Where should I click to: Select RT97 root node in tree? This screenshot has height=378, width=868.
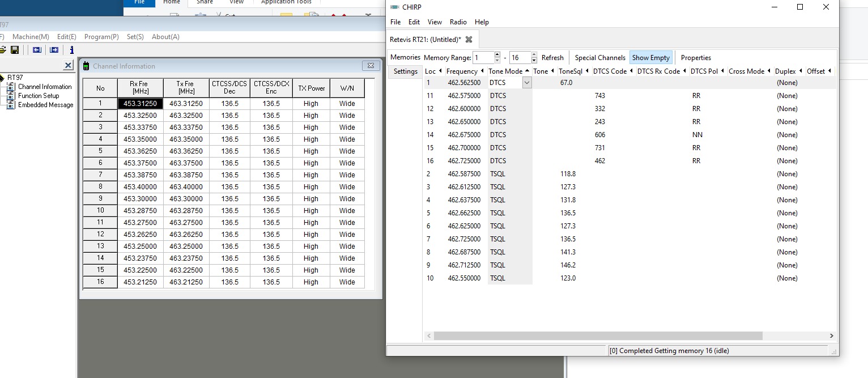(15, 78)
